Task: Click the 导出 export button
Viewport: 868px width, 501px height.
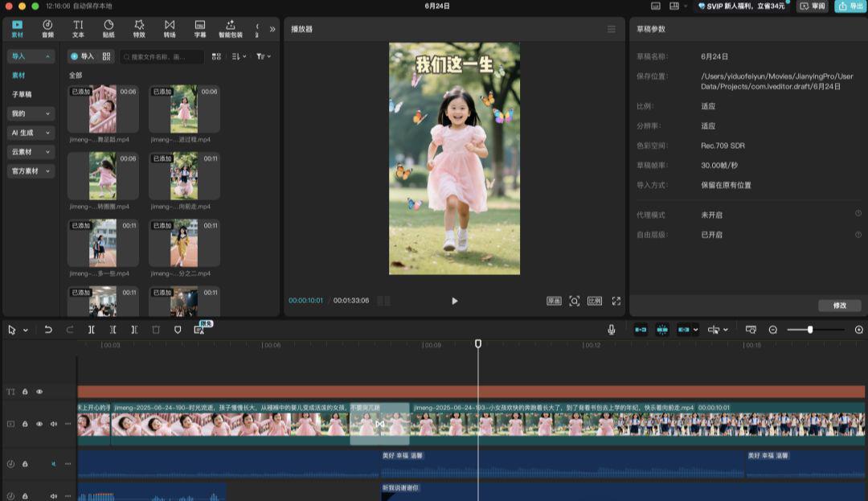Action: [x=851, y=6]
